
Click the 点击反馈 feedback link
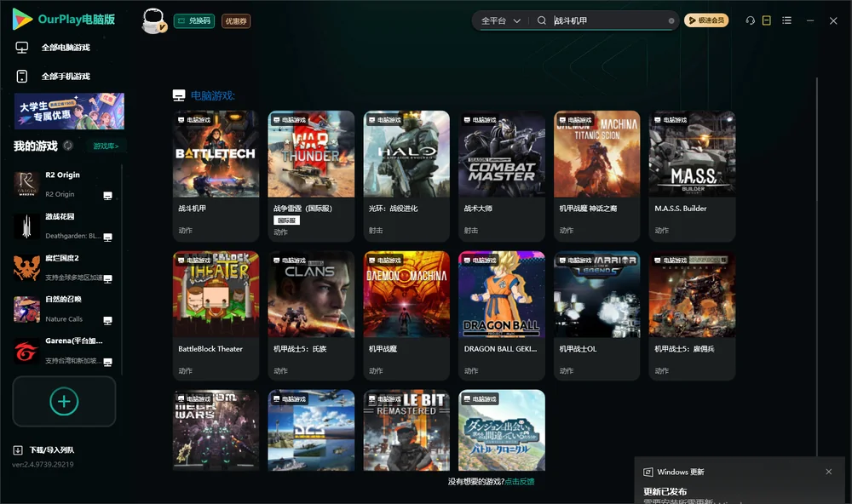[520, 481]
